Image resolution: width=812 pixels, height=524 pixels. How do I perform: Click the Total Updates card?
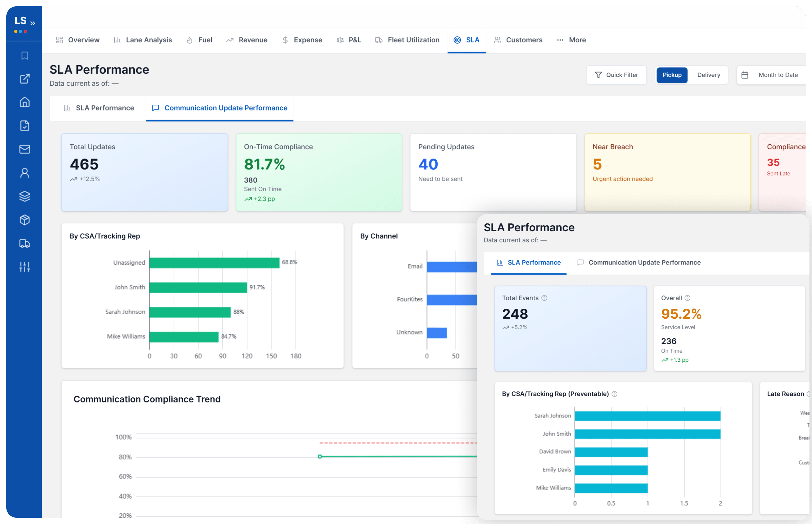pyautogui.click(x=145, y=172)
